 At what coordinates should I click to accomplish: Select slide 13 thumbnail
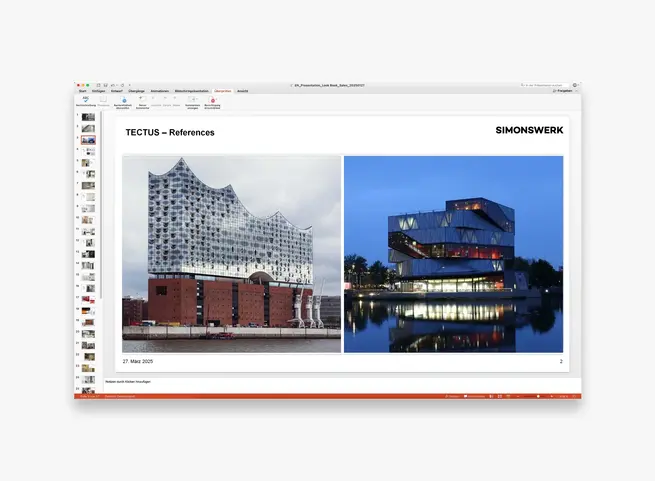coord(88,254)
